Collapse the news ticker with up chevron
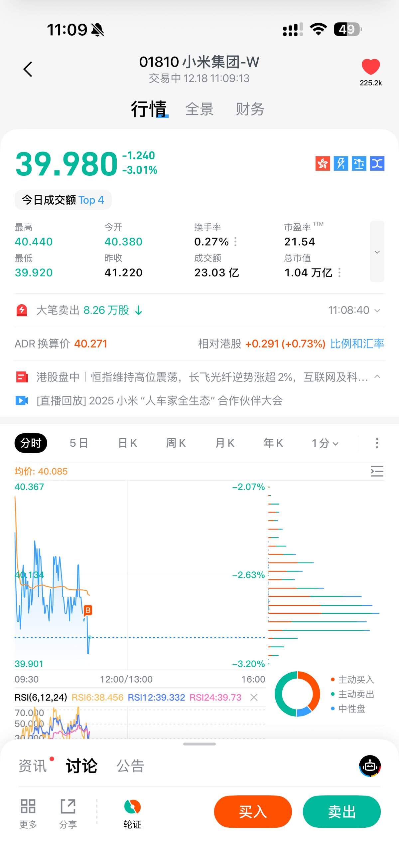Image resolution: width=399 pixels, height=868 pixels. tap(377, 376)
